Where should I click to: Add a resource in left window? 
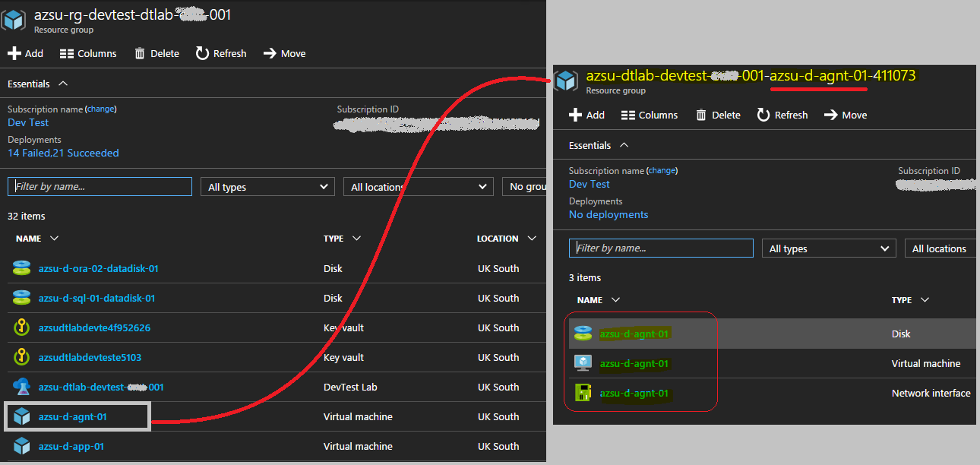point(25,53)
